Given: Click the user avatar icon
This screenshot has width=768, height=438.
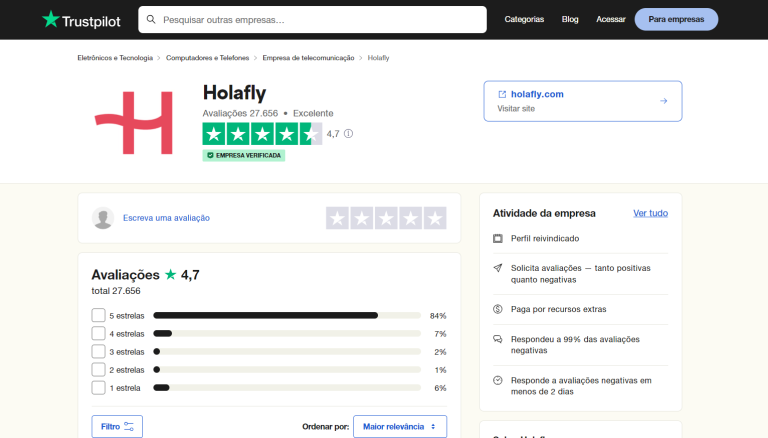Looking at the screenshot, I should pos(103,218).
